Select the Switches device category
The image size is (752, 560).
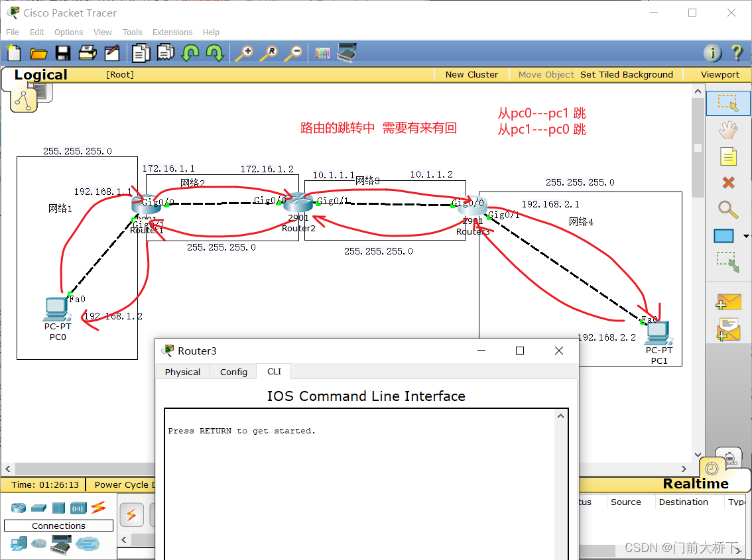tap(39, 507)
